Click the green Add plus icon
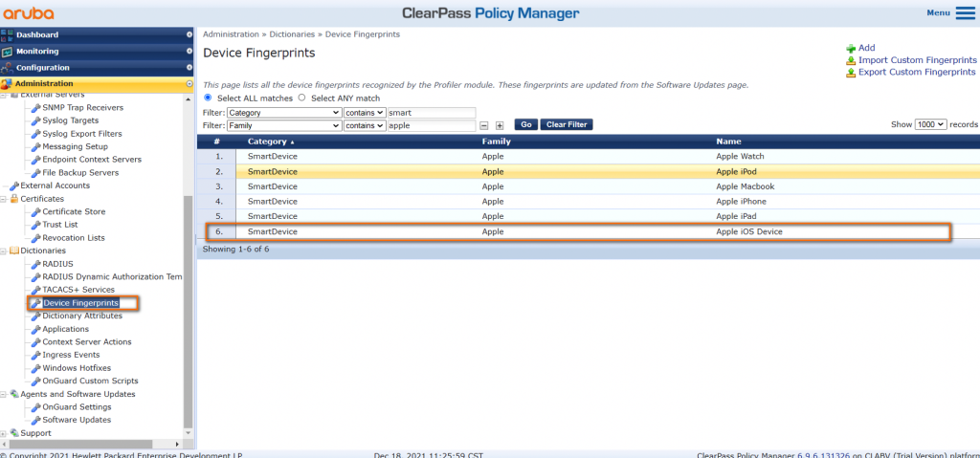Image resolution: width=980 pixels, height=458 pixels. pos(851,48)
